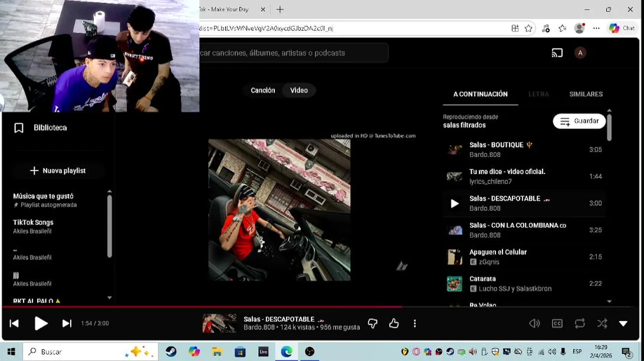Click the taskbar Buscar search box
This screenshot has width=644, height=361.
click(91, 351)
